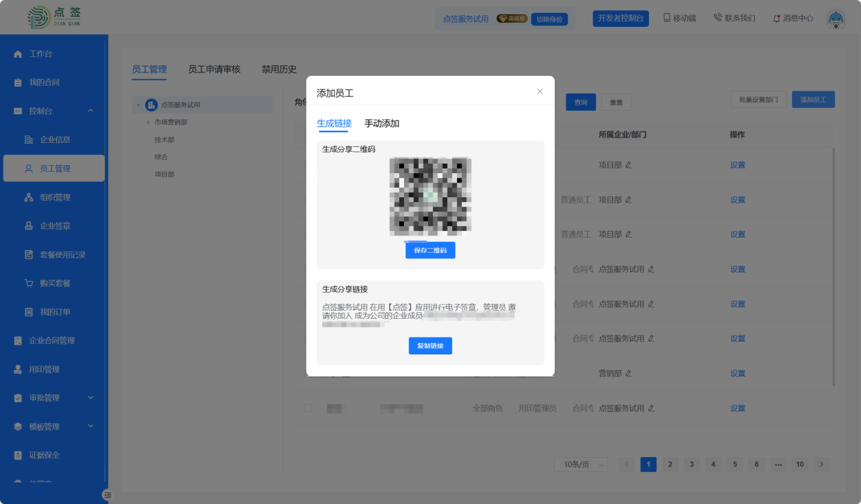Viewport: 861px width, 504px height.
Task: Toggle checkbox in last table row
Action: [309, 408]
